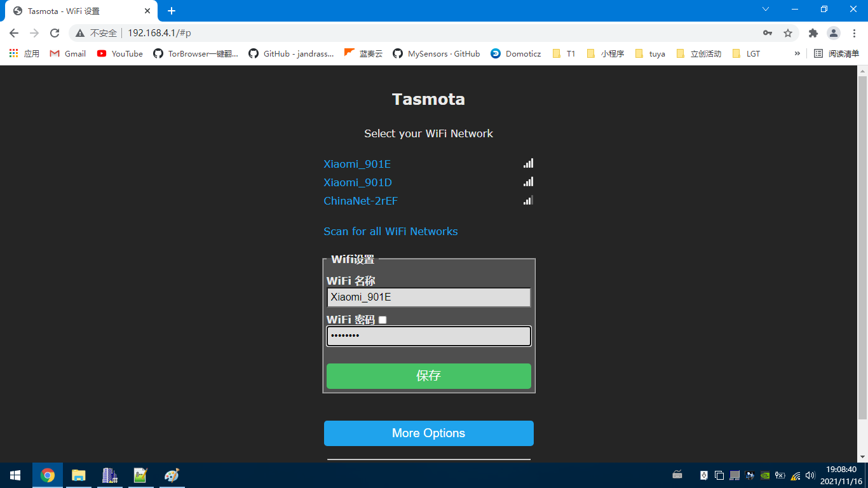Click the 'Tasmota' page heading
Viewport: 868px width, 488px height.
pos(429,99)
